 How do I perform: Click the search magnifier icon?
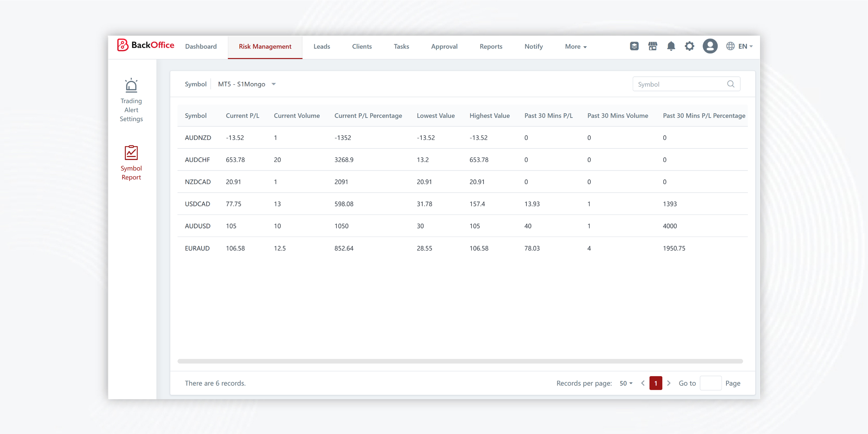731,84
